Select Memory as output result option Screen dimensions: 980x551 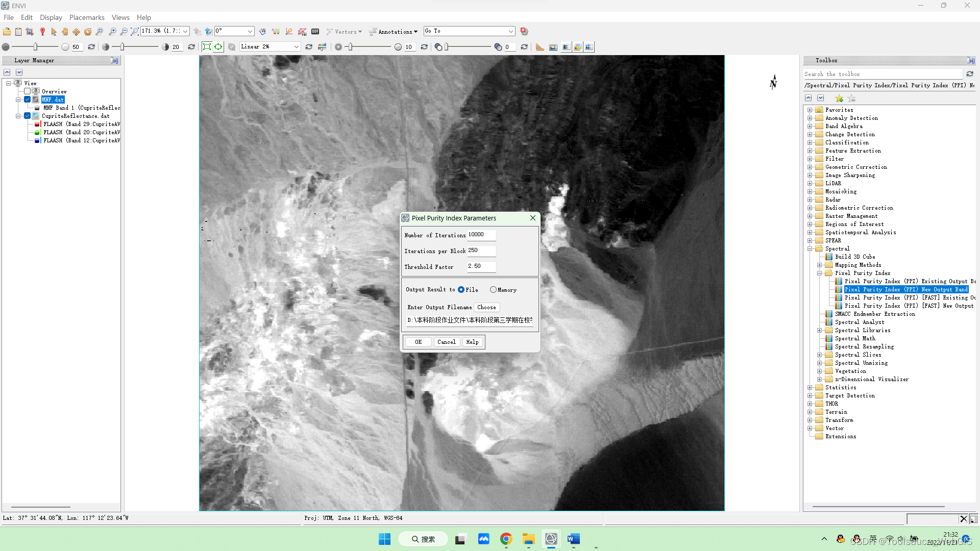point(493,290)
